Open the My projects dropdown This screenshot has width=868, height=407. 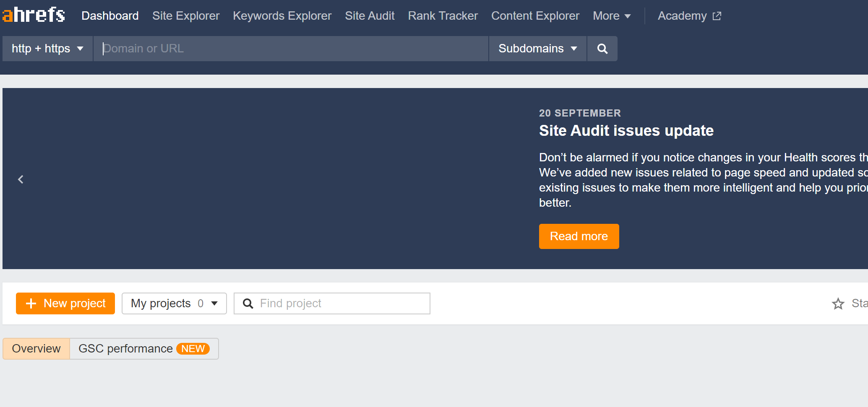(x=174, y=303)
